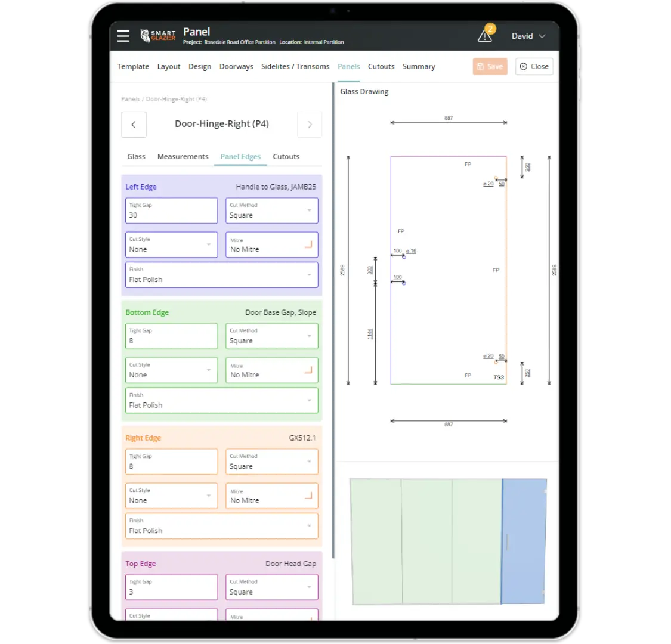Switch to top Cutouts tab
This screenshot has width=671, height=644.
pyautogui.click(x=381, y=66)
